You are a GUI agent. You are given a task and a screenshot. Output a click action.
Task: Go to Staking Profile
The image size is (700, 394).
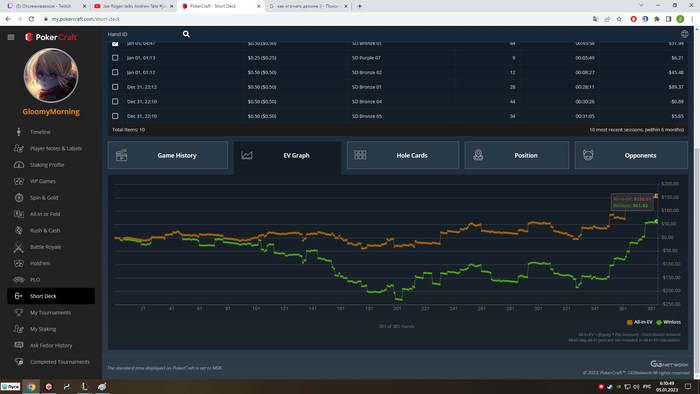[47, 165]
